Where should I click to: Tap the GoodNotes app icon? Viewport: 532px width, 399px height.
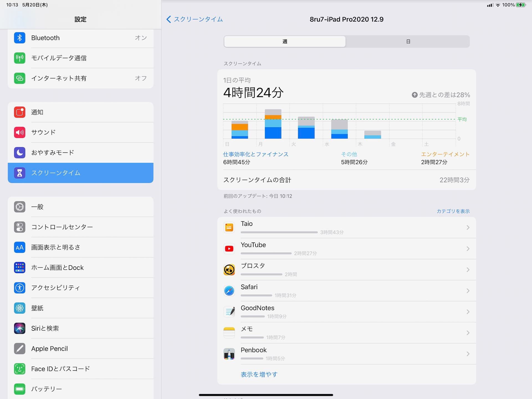(229, 312)
